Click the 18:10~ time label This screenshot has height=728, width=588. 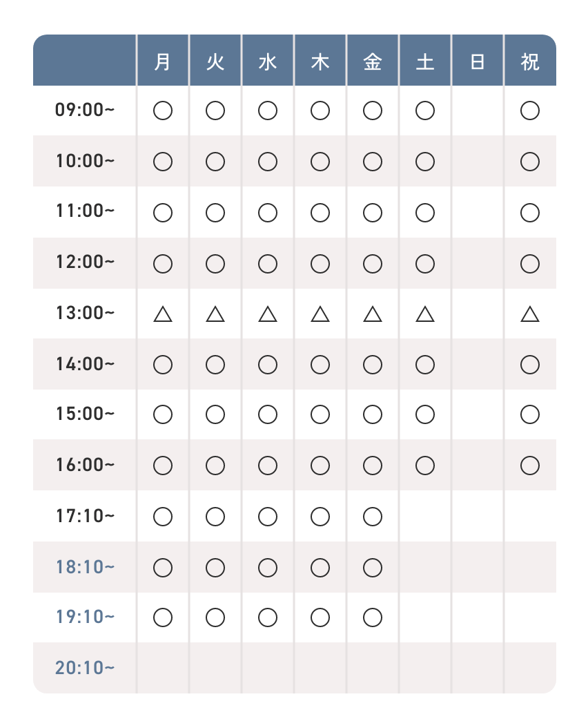(x=85, y=567)
